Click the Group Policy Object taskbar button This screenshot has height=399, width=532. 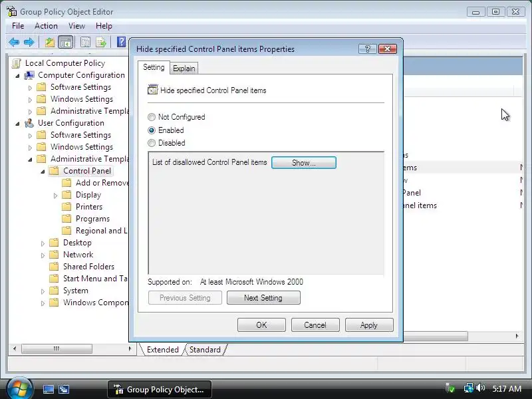point(160,389)
